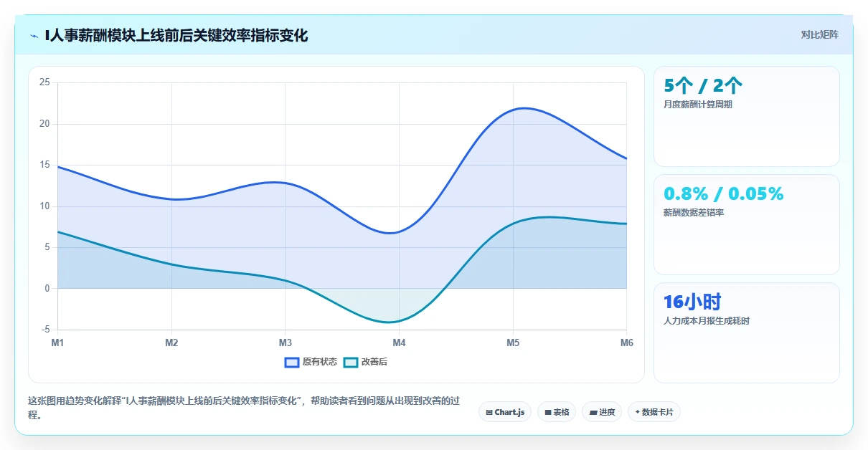Click the teal 改善后 legend color box
This screenshot has width=868, height=450.
[351, 362]
